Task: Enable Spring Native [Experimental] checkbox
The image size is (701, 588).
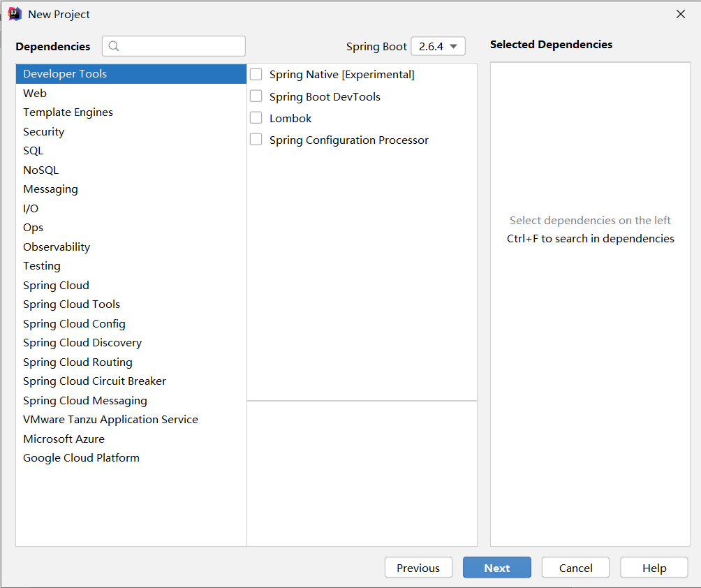Action: coord(256,74)
